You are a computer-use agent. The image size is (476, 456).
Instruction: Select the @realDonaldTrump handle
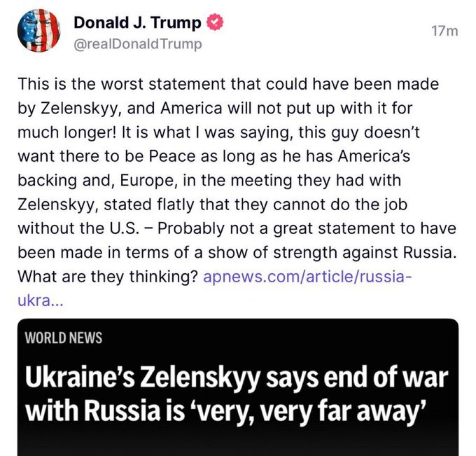(x=138, y=44)
